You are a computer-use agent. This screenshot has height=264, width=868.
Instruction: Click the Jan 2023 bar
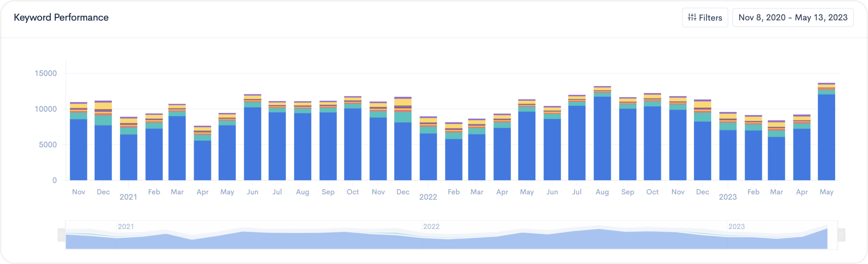tap(728, 146)
